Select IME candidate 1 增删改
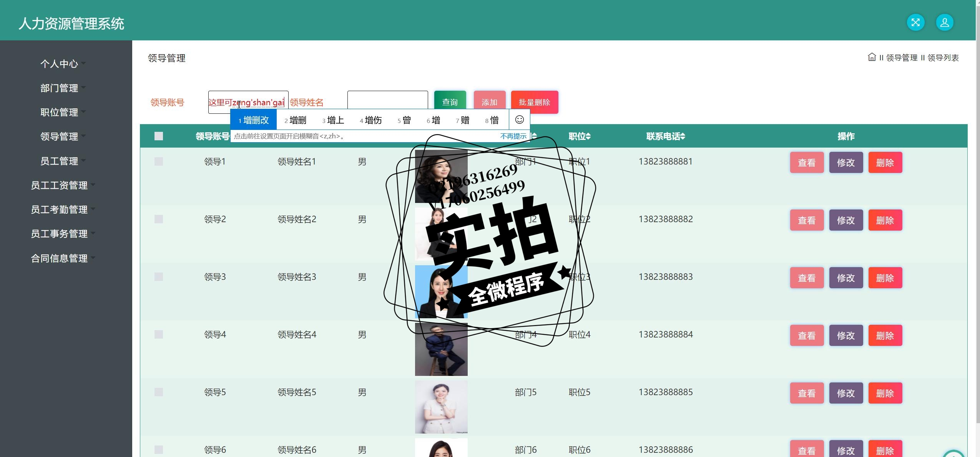This screenshot has width=980, height=457. 254,120
